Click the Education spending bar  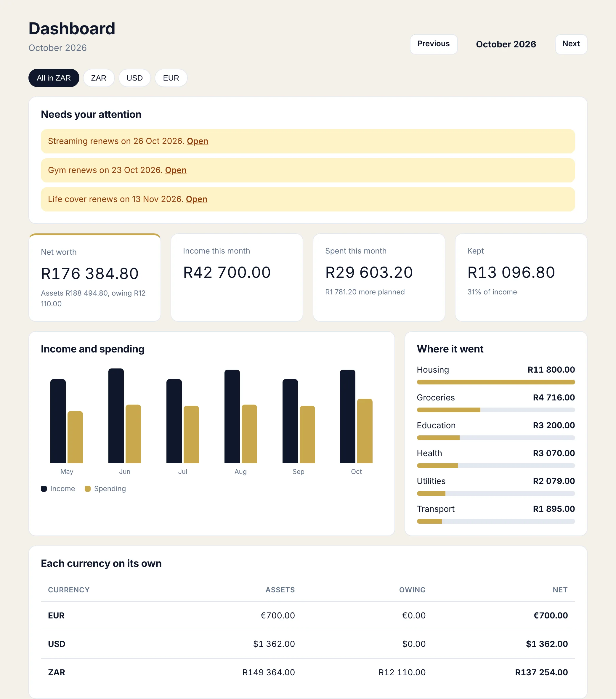coord(495,438)
